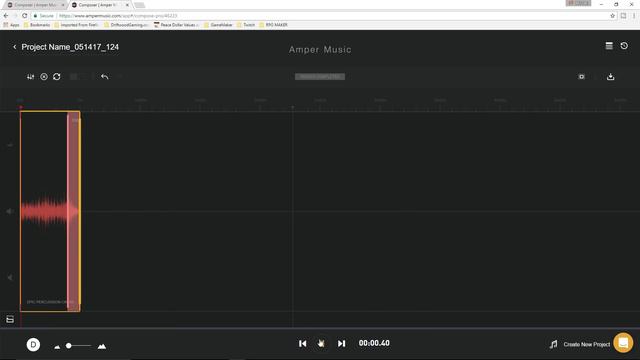The height and width of the screenshot is (360, 640).
Task: Expand the upper track arrow on left edge
Action: [x=10, y=145]
